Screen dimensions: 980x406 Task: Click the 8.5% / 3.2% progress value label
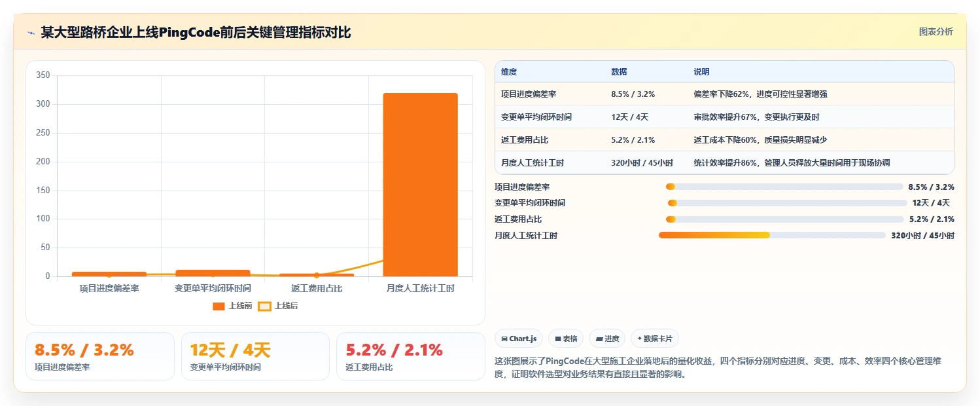point(931,187)
